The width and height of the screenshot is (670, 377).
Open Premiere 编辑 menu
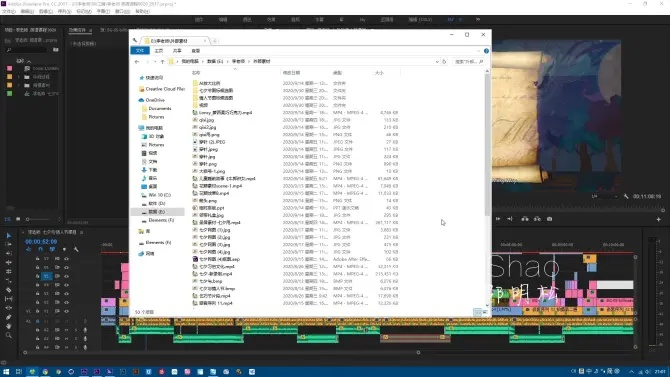[27, 12]
